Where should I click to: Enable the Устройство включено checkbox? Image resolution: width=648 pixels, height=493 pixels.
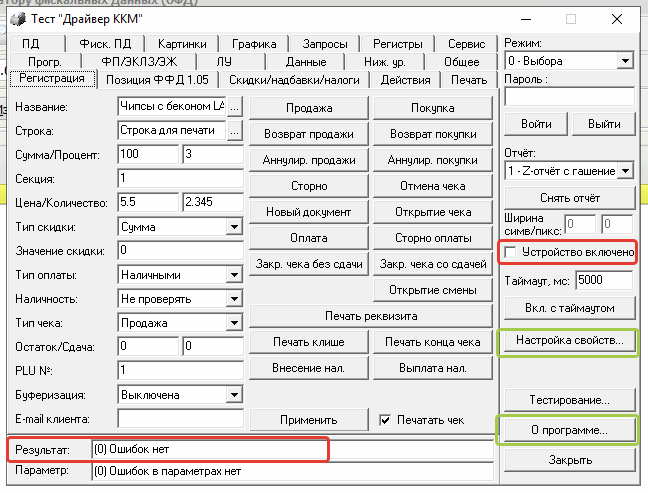pyautogui.click(x=510, y=252)
